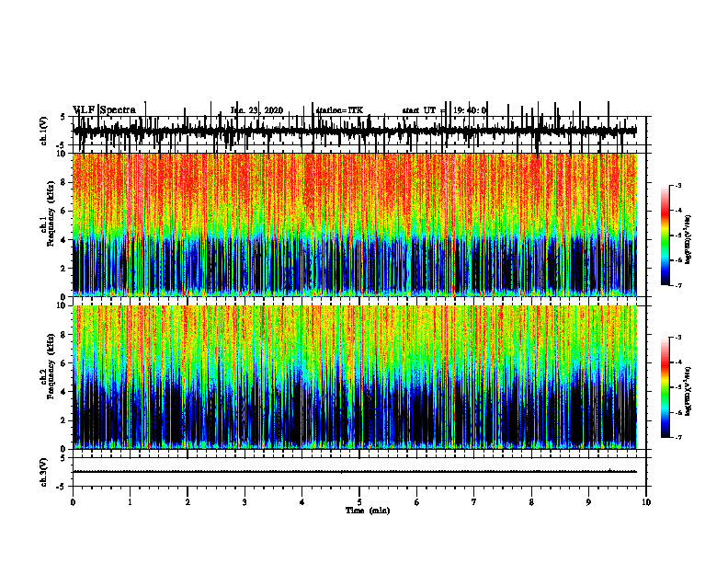Click time axis tick label "8"
The height and width of the screenshot is (563, 728).
[x=531, y=502]
